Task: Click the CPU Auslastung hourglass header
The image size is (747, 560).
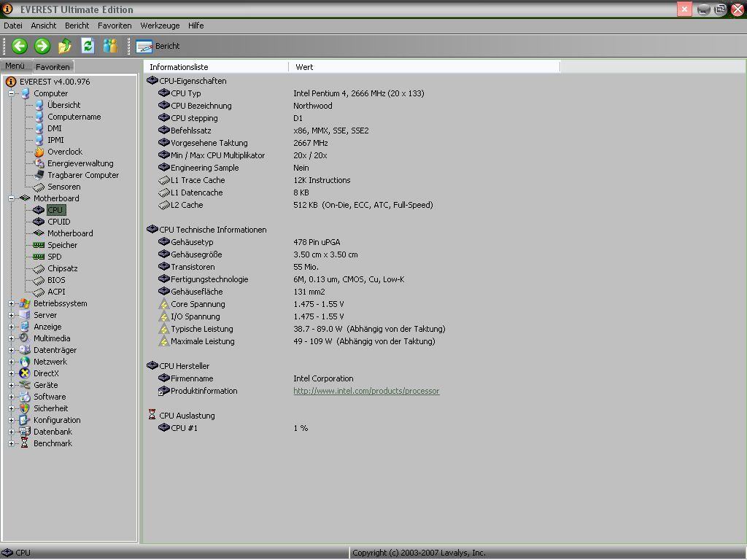Action: pos(181,415)
